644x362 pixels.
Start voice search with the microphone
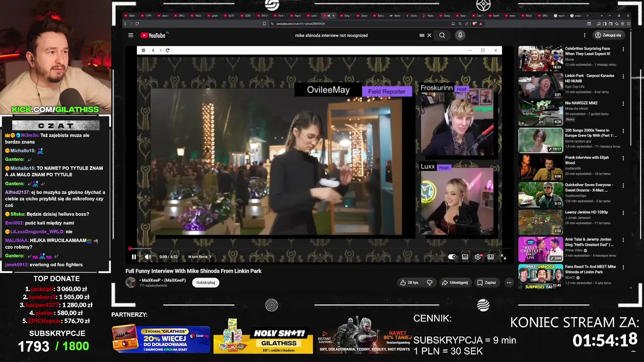[460, 35]
